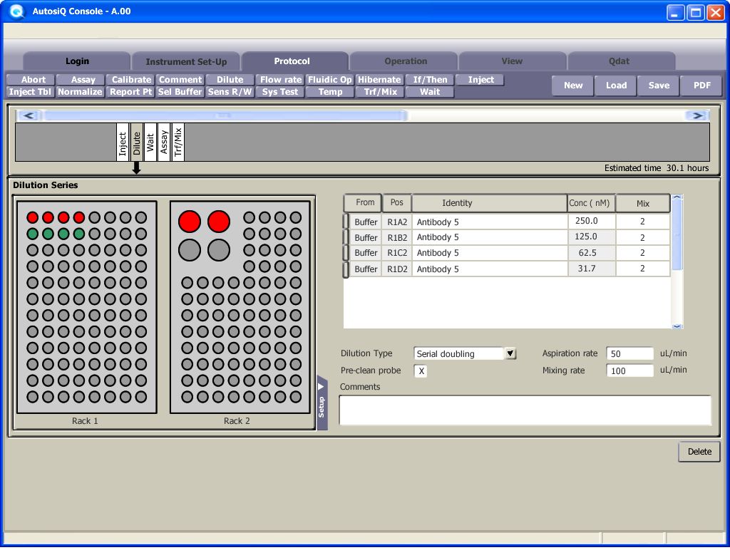730x560 pixels.
Task: Click the Identity column header
Action: tap(489, 203)
